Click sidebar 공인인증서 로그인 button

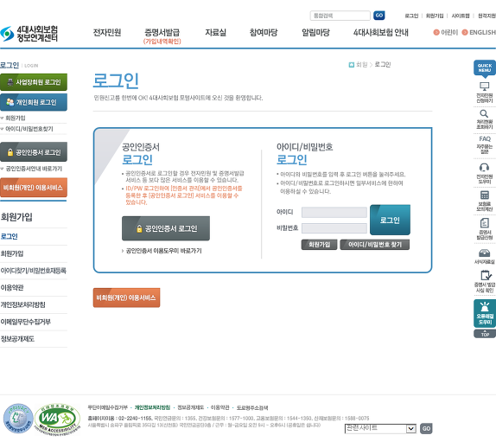pos(34,152)
